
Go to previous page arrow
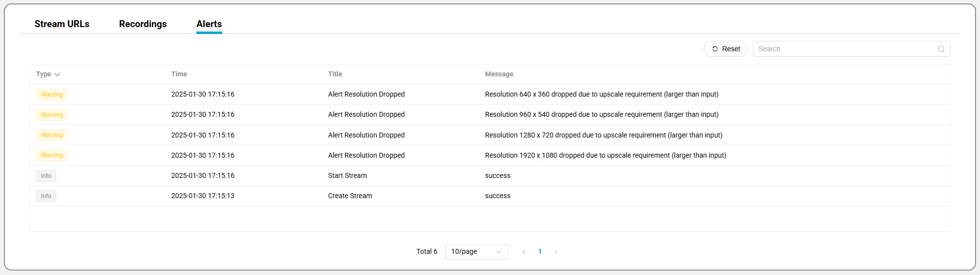(x=524, y=251)
